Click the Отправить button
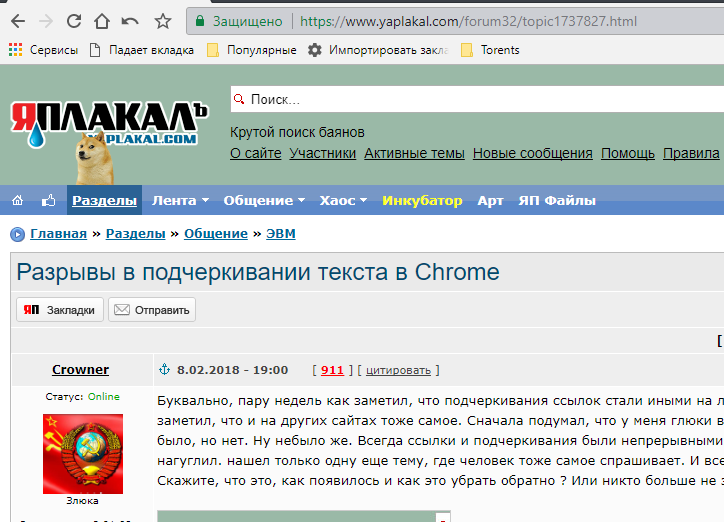The image size is (724, 522). (152, 310)
